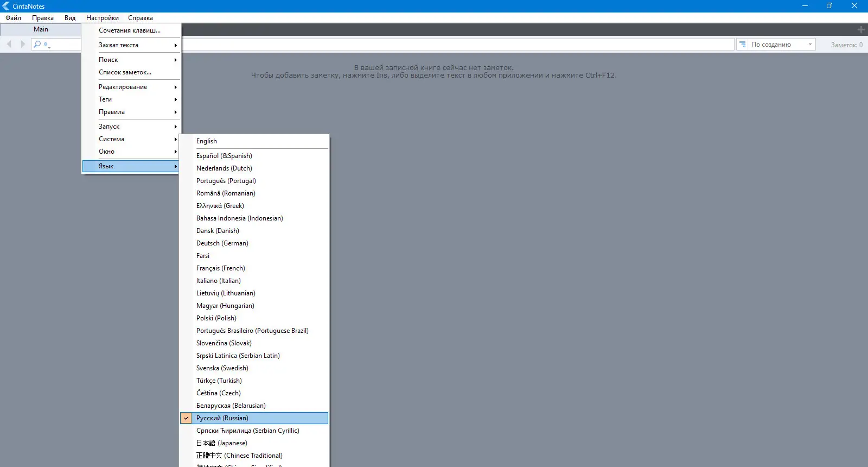Click the checked Русский (Russian) item
The height and width of the screenshot is (467, 868).
[x=254, y=418]
